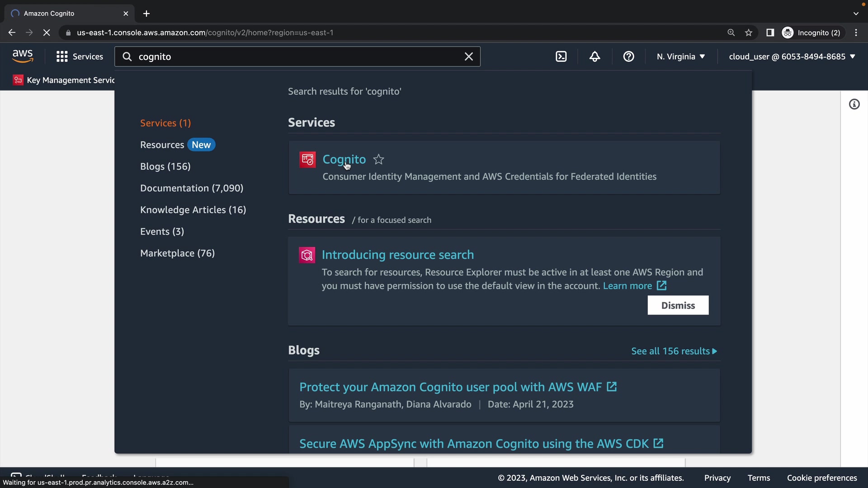
Task: Favorite Cognito using the star toggle
Action: (x=379, y=160)
